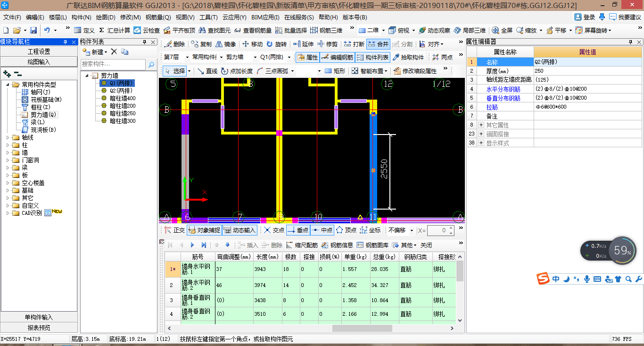This screenshot has height=346, width=644.
Task: Start 动态观察 dynamic observe tool
Action: (434, 30)
